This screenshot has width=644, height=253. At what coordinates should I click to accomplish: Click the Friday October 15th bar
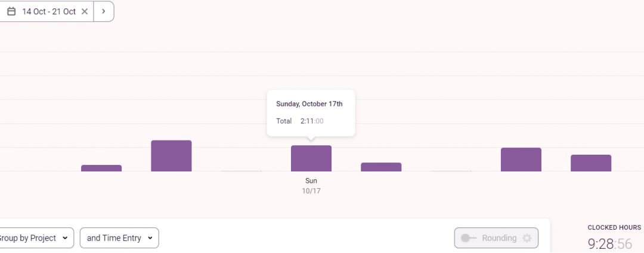tap(171, 156)
